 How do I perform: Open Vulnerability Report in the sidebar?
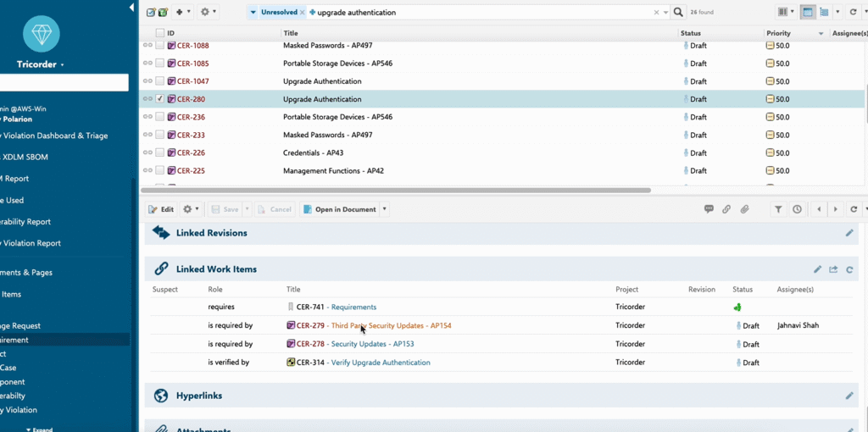[27, 222]
